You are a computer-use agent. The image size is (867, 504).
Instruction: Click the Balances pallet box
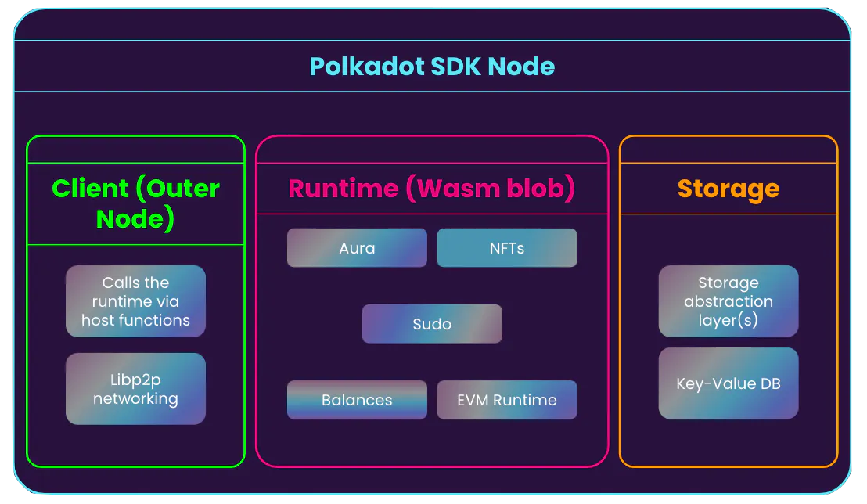click(x=357, y=399)
